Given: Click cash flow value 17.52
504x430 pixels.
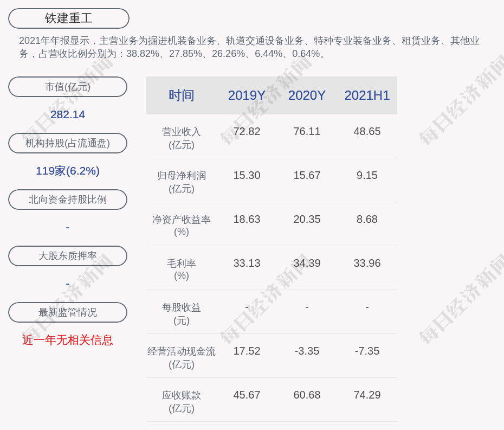Looking at the screenshot, I should [247, 351].
